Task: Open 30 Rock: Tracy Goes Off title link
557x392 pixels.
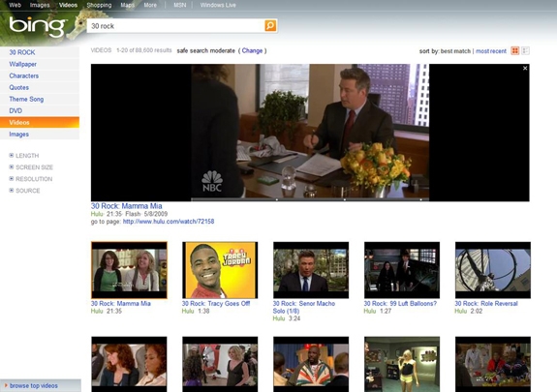Action: 216,304
